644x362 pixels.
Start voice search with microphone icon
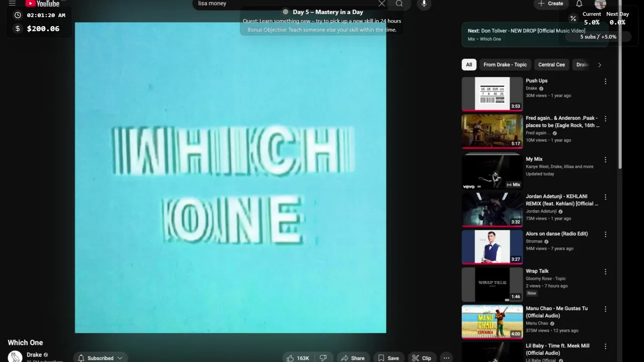424,4
